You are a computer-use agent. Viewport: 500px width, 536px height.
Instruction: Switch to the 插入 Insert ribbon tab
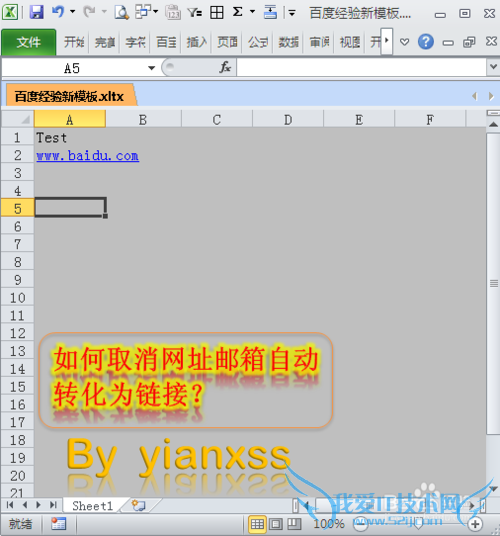pos(197,42)
